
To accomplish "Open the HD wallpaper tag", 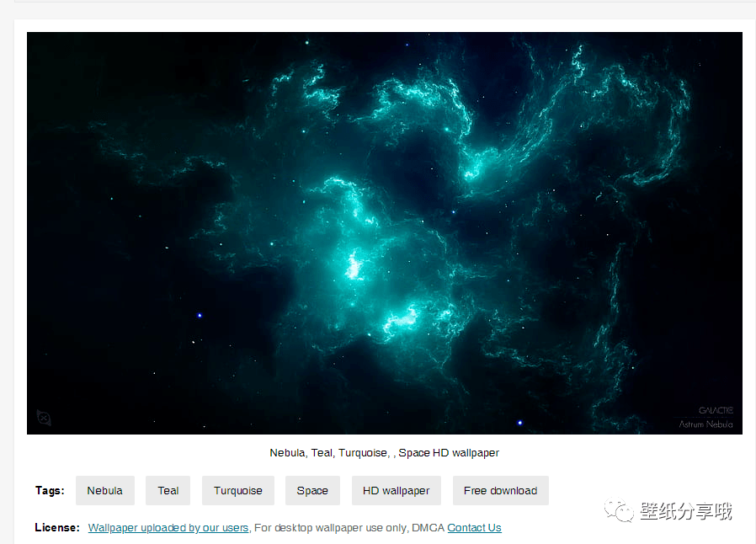I will click(x=396, y=491).
